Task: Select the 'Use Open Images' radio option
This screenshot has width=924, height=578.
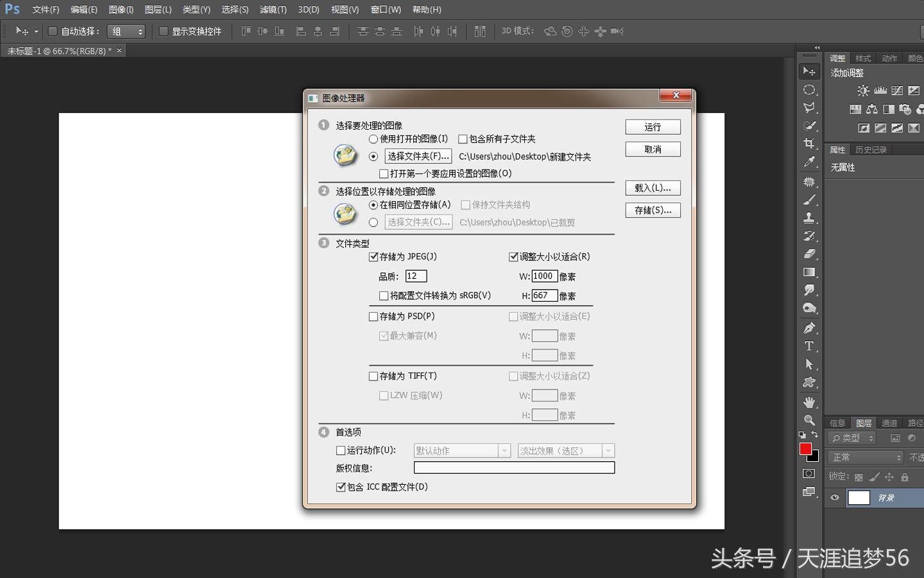Action: [x=373, y=139]
